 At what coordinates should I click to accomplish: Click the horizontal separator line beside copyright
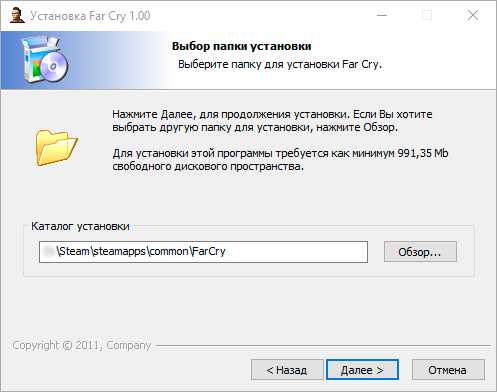[x=323, y=345]
